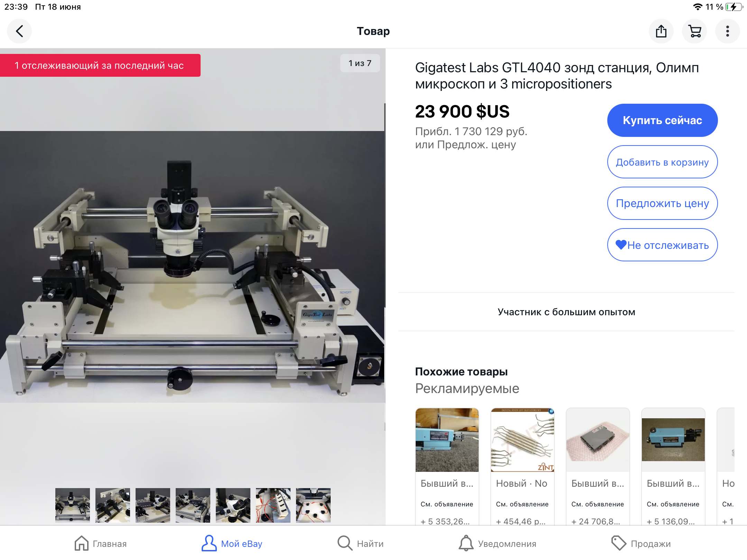Screen dimensions: 747x560
Task: Select the first product photo thumbnail
Action: pyautogui.click(x=73, y=505)
